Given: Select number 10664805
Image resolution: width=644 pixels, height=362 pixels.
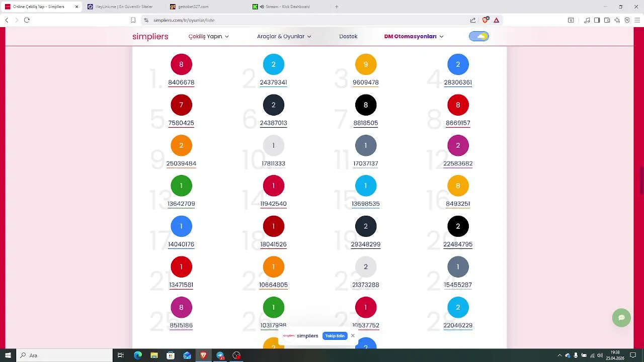Looking at the screenshot, I should point(273,285).
